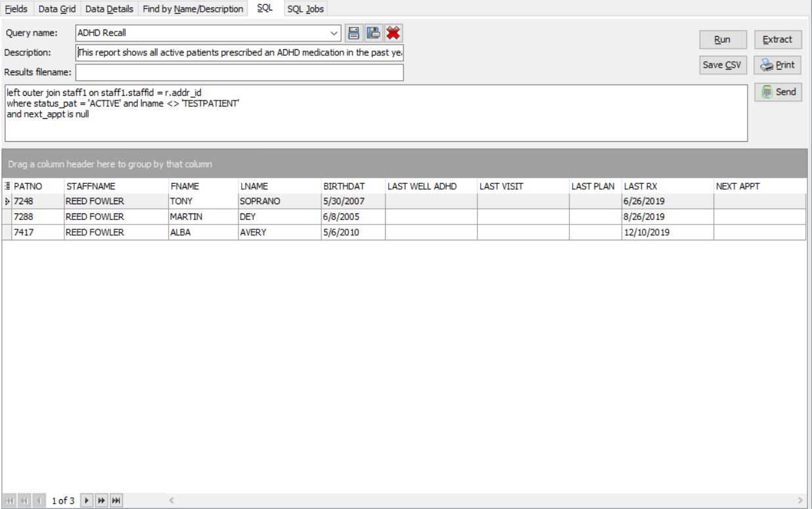Go to first record navigation button
812x509 pixels.
9,501
